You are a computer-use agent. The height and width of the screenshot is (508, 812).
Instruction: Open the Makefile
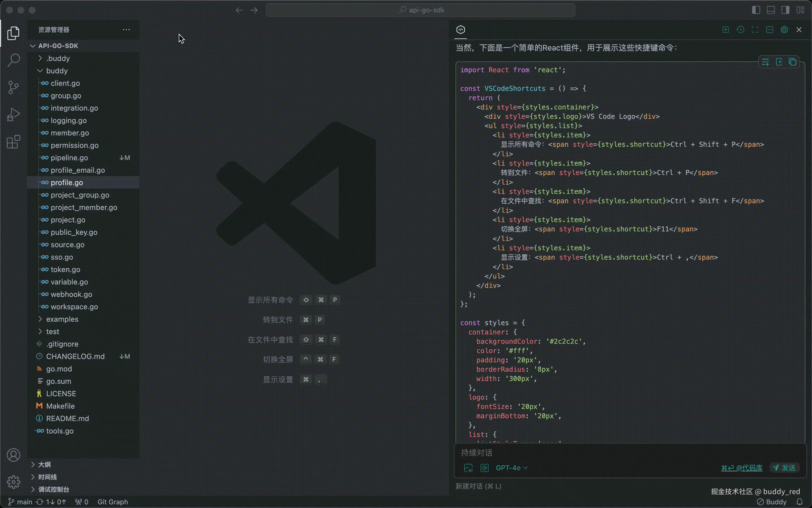tap(83, 406)
